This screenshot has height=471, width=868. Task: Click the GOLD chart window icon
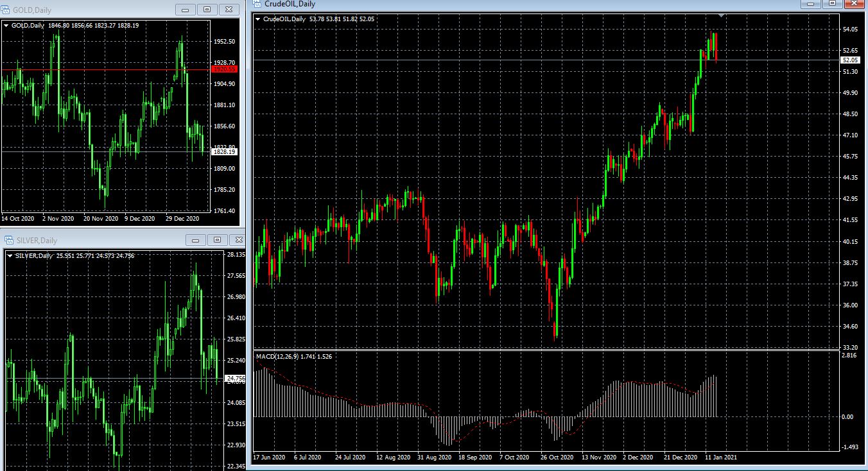(x=6, y=10)
